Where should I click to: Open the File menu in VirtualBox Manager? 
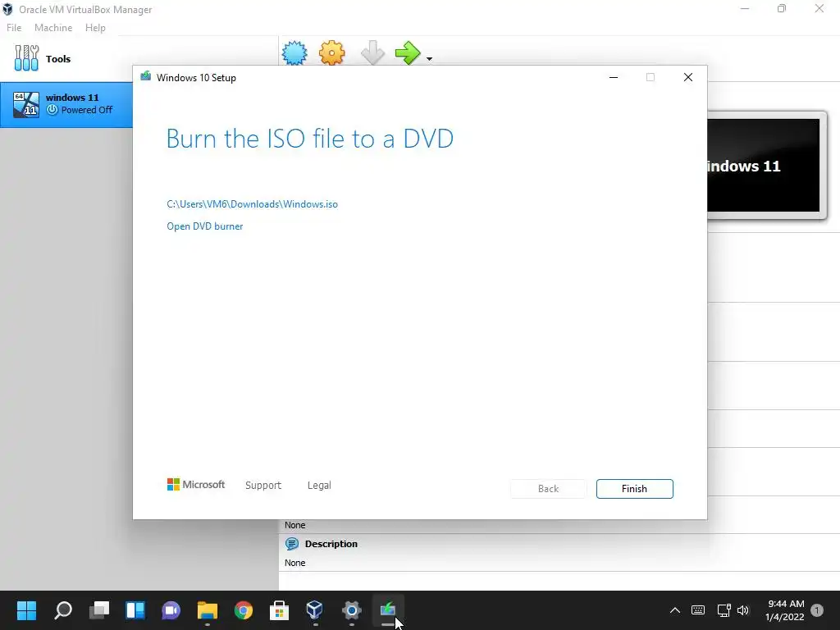click(x=14, y=28)
